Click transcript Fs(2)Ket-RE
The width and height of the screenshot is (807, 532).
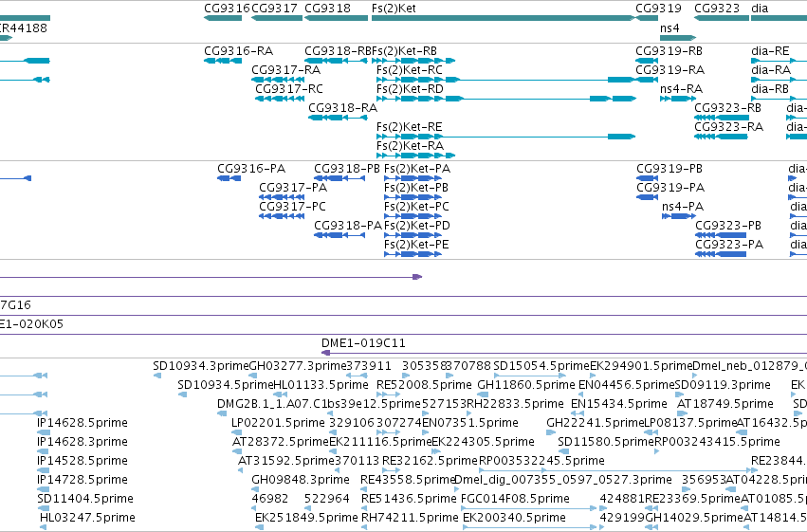pyautogui.click(x=506, y=137)
